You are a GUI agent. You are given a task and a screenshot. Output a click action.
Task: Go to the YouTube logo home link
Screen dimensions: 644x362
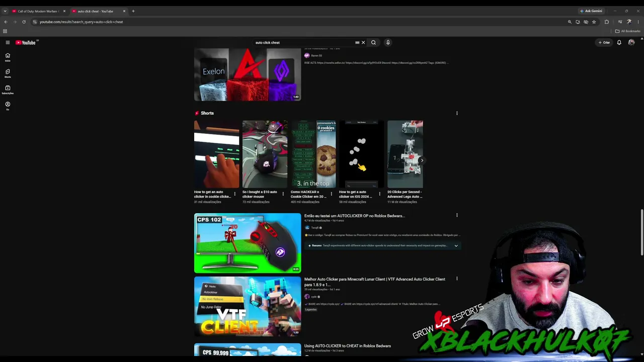26,43
